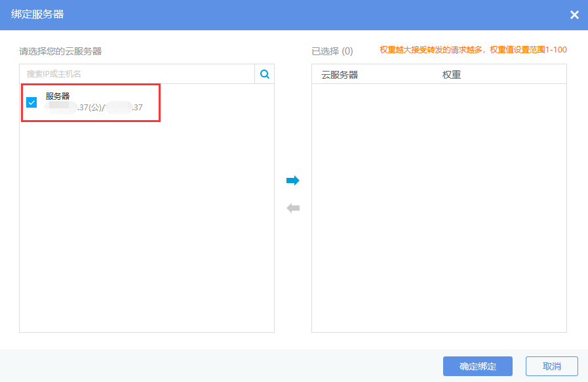Click the 绑定服务器 dialog title

pos(37,14)
